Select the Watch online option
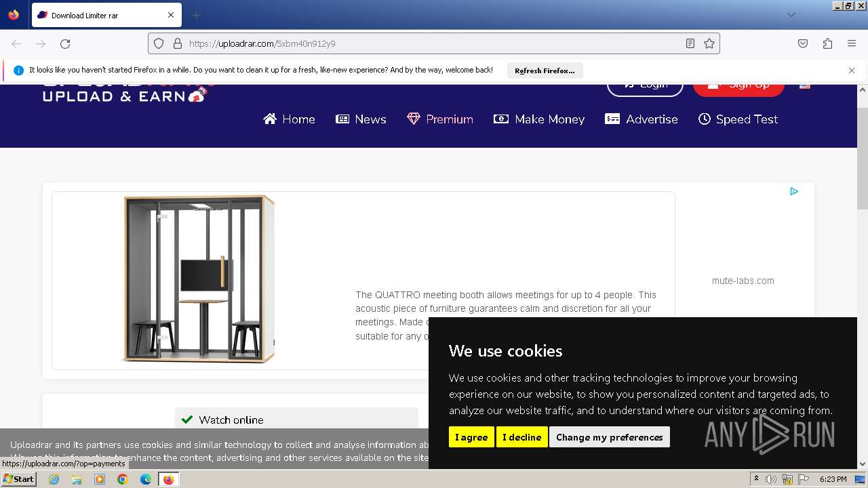The width and height of the screenshot is (868, 488). [x=296, y=420]
